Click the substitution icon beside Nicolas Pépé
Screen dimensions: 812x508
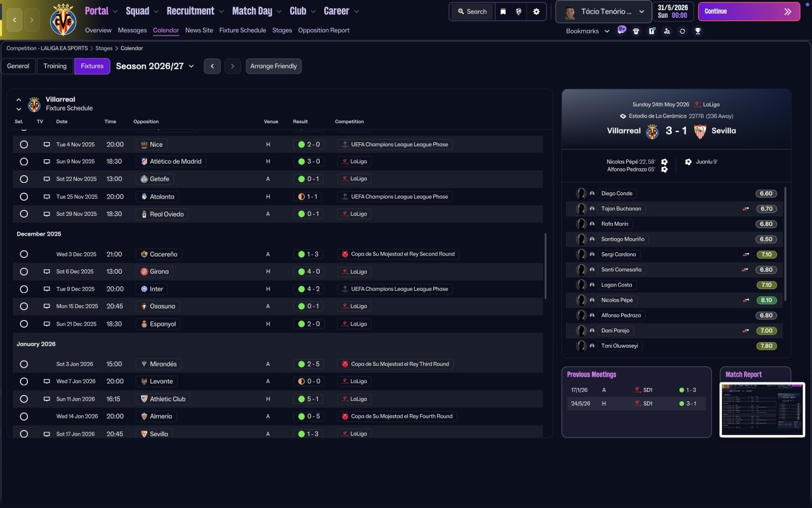click(747, 300)
